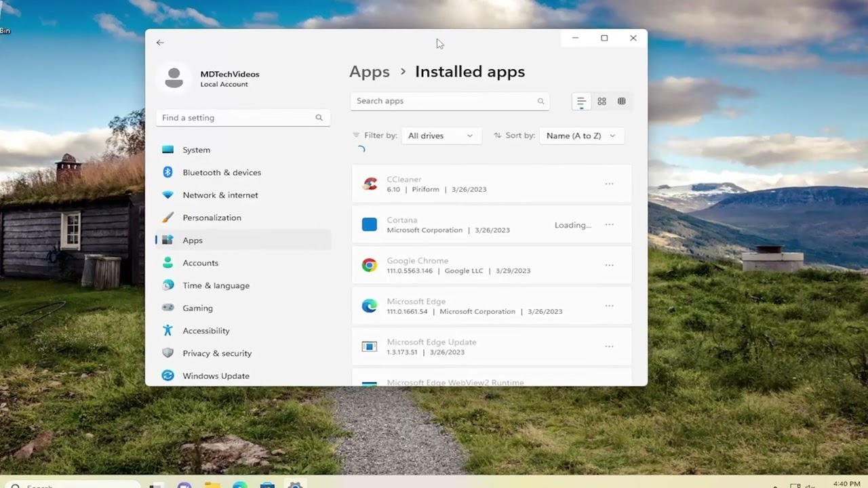The image size is (868, 488).
Task: Select the Microsoft Edge Update app name
Action: pos(431,342)
